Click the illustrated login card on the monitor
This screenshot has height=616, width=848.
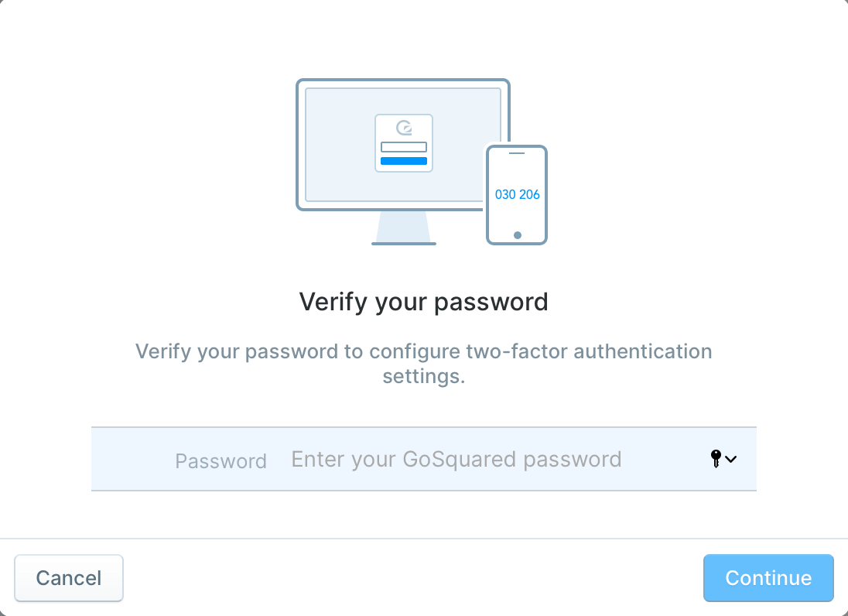click(404, 142)
